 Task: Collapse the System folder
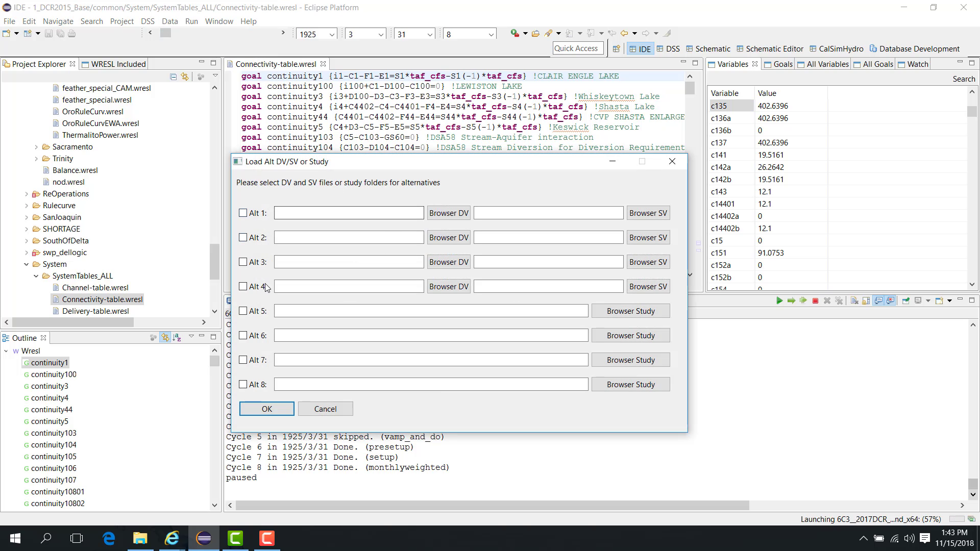point(27,264)
